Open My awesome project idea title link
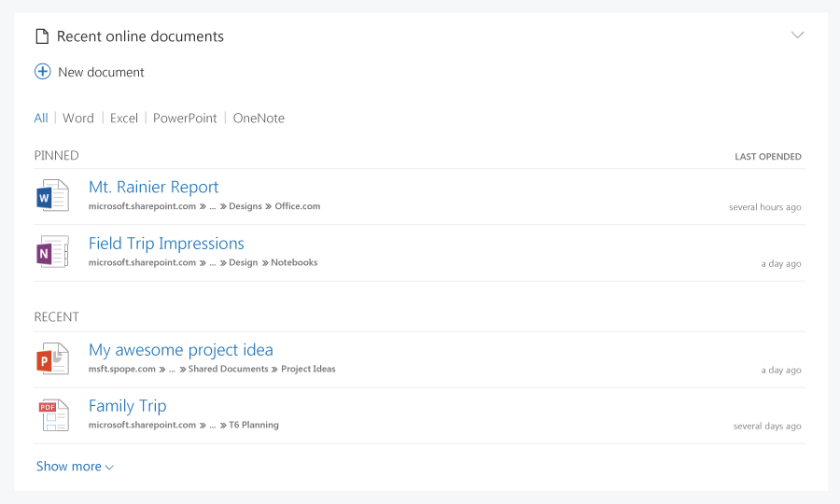The height and width of the screenshot is (504, 840). [x=181, y=350]
